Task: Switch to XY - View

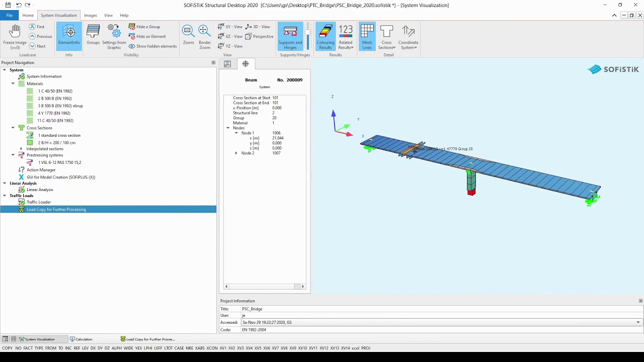Action: (230, 27)
